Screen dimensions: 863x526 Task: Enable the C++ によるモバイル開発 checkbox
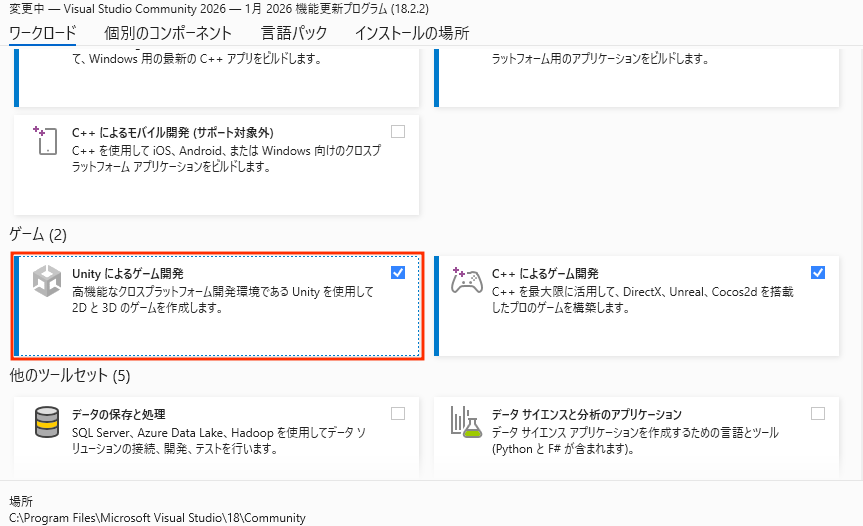[398, 131]
